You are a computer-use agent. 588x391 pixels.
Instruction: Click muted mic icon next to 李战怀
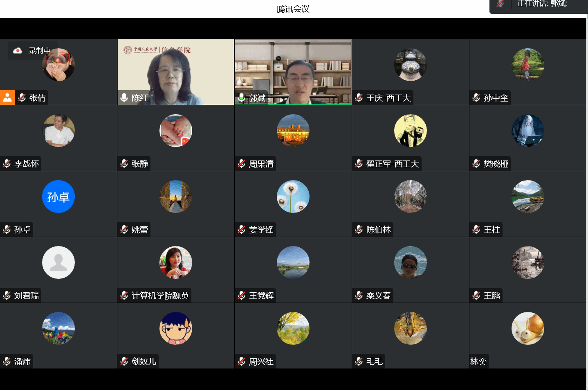tap(7, 164)
